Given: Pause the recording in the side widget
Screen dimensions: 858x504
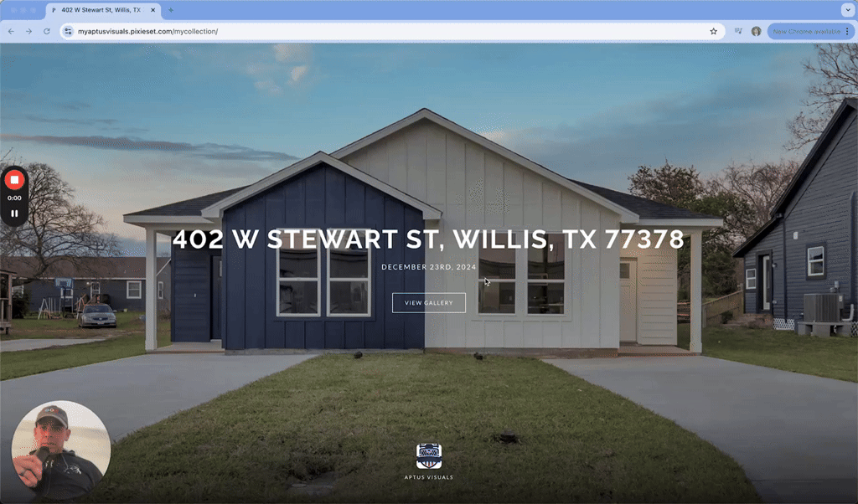Looking at the screenshot, I should [x=13, y=213].
